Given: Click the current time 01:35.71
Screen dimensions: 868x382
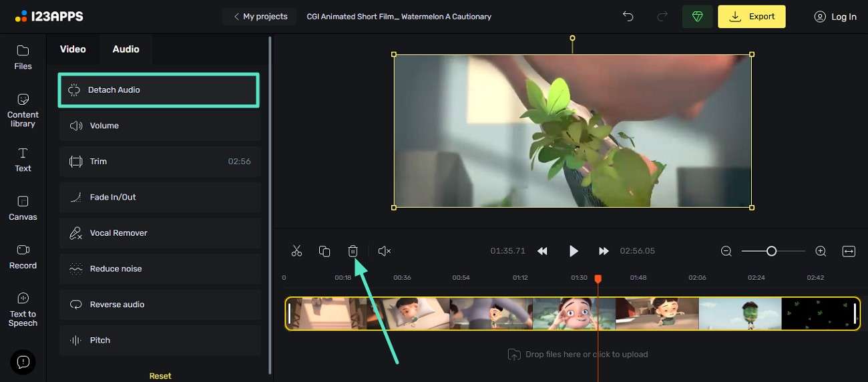Looking at the screenshot, I should tap(507, 251).
